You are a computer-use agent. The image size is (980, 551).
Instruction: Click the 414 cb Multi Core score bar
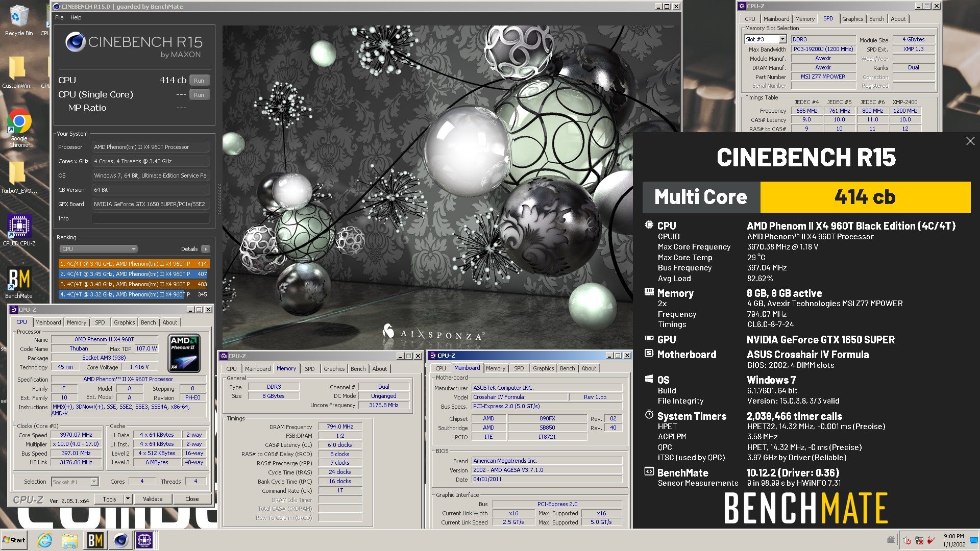[865, 197]
